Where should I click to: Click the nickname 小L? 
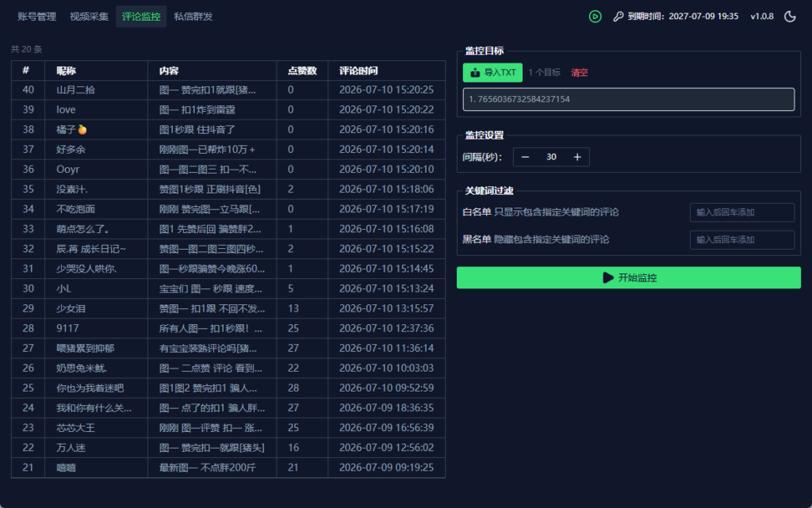pyautogui.click(x=63, y=288)
